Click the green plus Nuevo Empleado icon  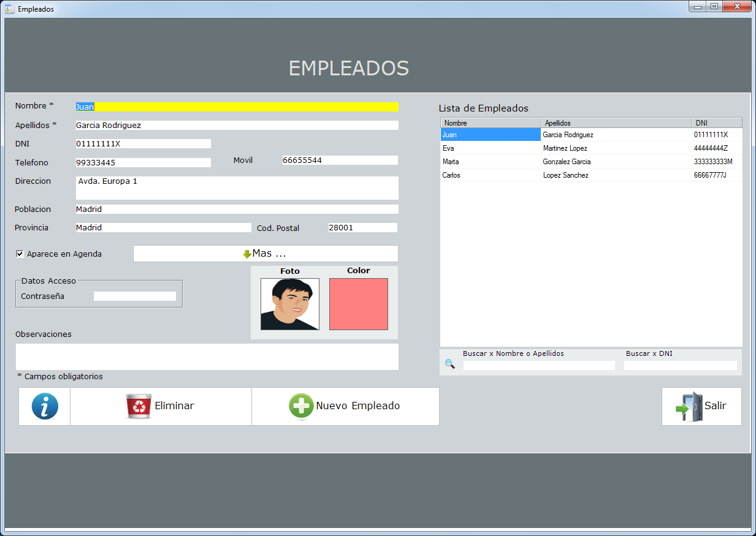click(301, 406)
